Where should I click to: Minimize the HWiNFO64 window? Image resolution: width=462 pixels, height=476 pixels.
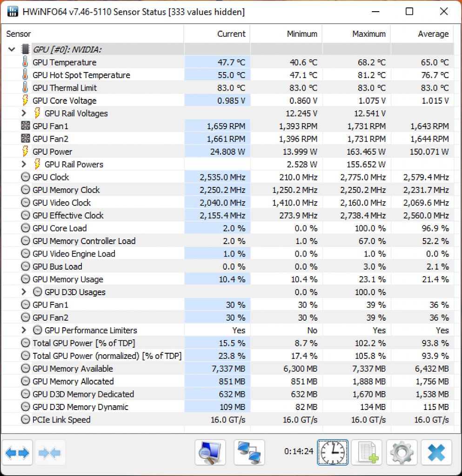(375, 12)
